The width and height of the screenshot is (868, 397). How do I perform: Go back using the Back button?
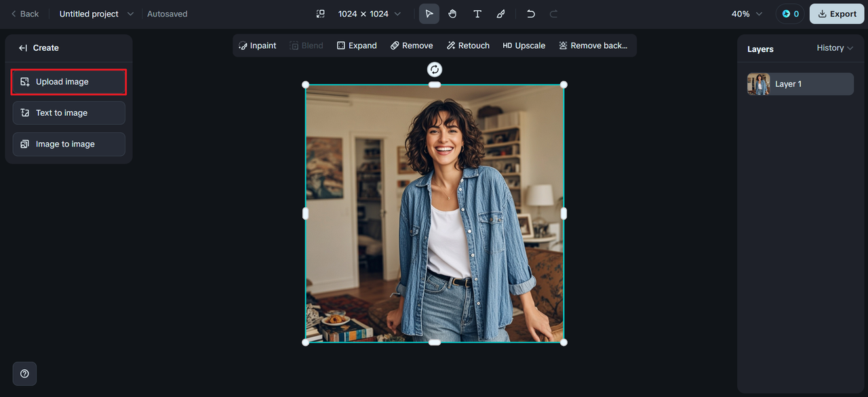[x=24, y=14]
